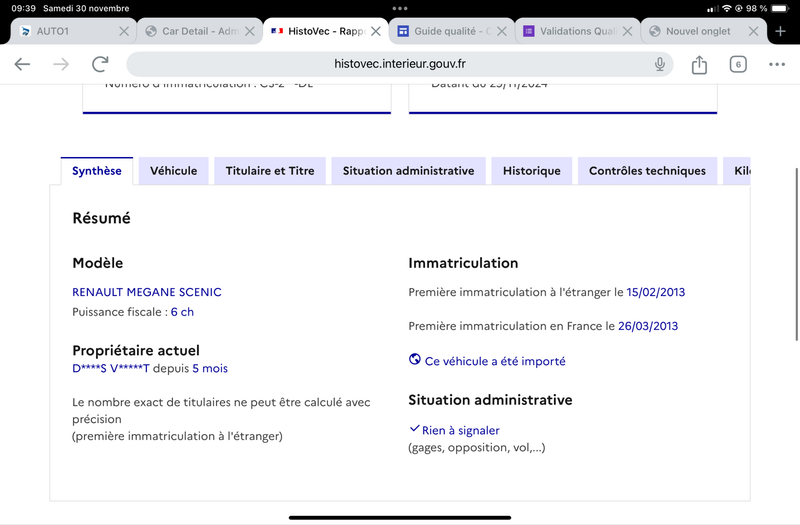
Task: Open the Situation administrative tab
Action: point(408,171)
